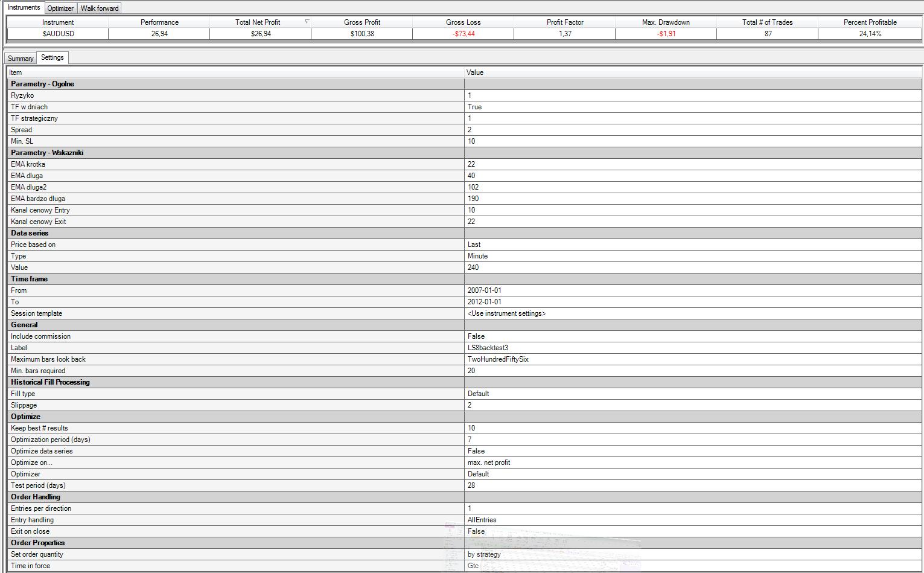Click the Time frame section header
The width and height of the screenshot is (924, 573).
pos(29,279)
